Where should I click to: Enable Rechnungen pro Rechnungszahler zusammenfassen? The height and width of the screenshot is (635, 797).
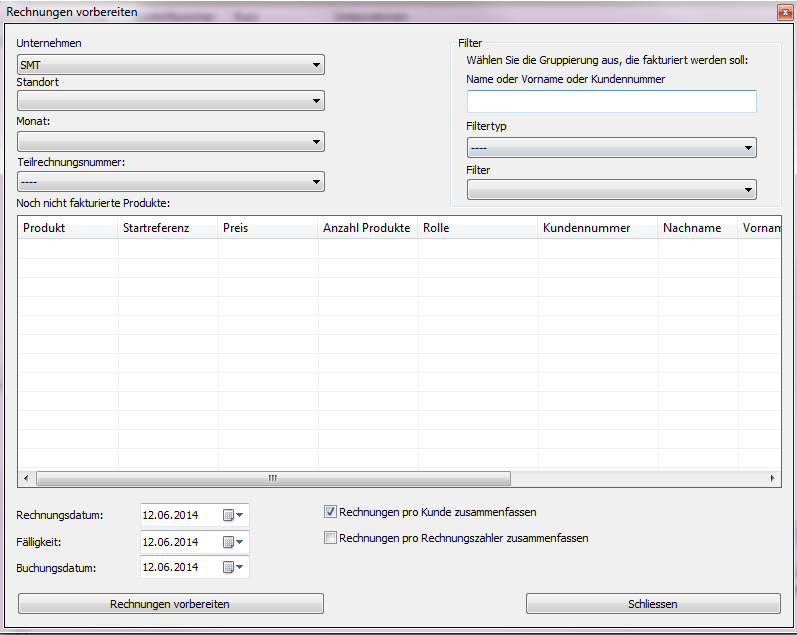click(x=331, y=538)
